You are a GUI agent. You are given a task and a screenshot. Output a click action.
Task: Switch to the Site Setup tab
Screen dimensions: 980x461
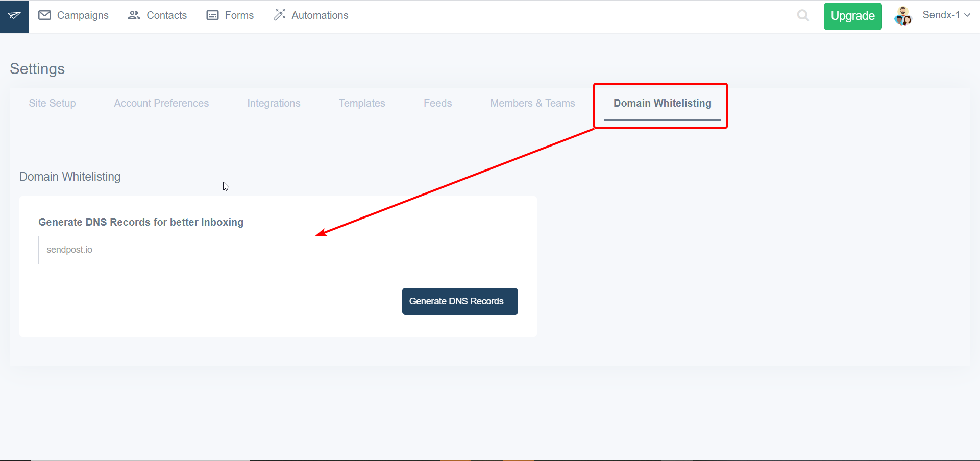52,103
